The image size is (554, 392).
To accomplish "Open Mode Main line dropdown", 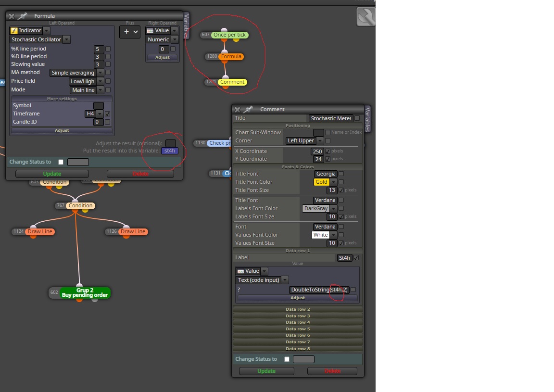I will [101, 90].
